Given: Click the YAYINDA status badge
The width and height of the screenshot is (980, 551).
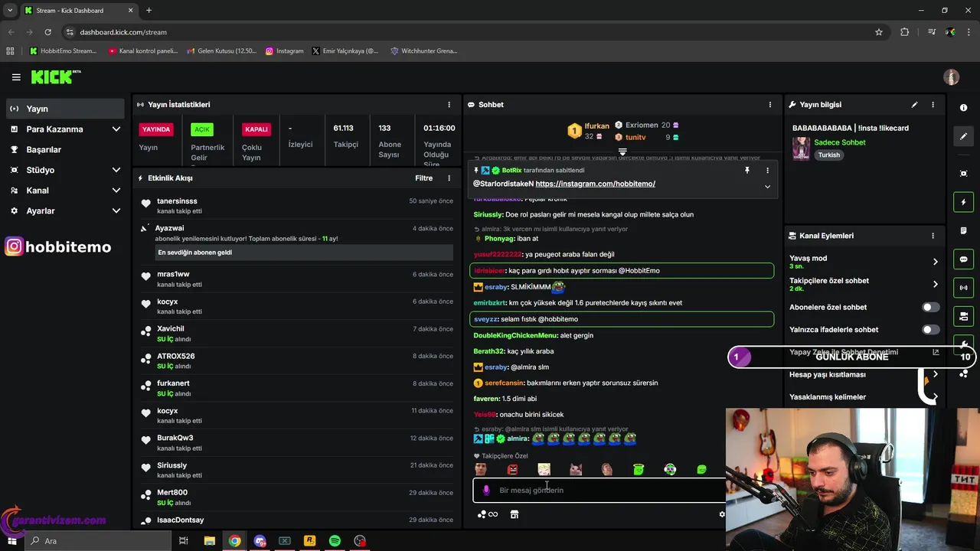Looking at the screenshot, I should (x=156, y=129).
